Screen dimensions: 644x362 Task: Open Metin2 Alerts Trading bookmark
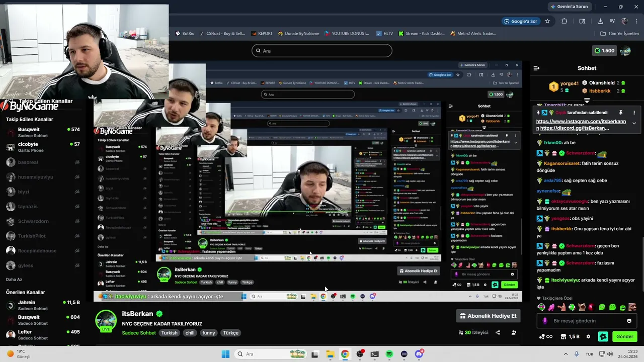[x=473, y=34]
